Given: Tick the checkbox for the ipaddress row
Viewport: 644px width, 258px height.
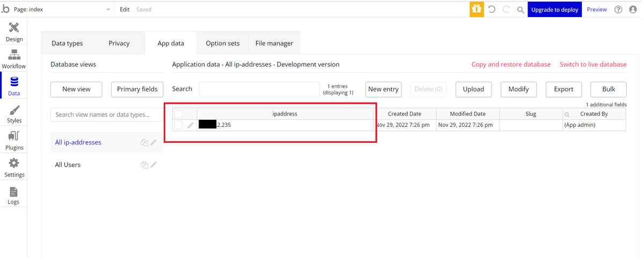Looking at the screenshot, I should [x=179, y=125].
